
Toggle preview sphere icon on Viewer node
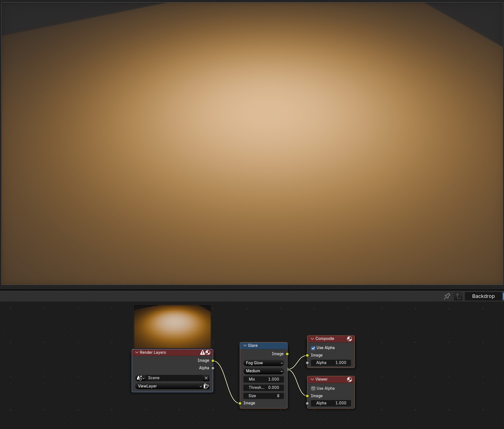[349, 379]
